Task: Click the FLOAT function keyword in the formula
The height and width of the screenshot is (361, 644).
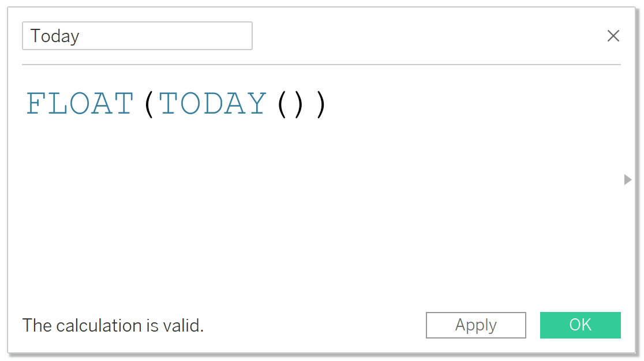Action: coord(80,103)
